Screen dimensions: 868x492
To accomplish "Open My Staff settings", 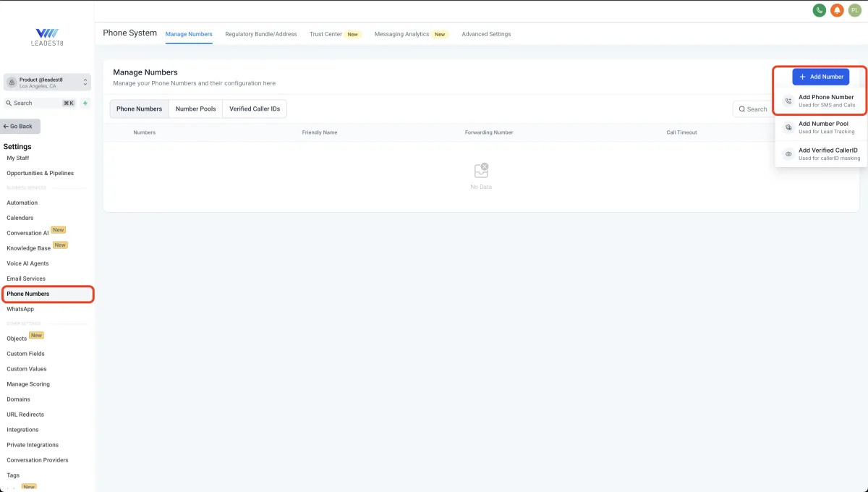I will (18, 158).
